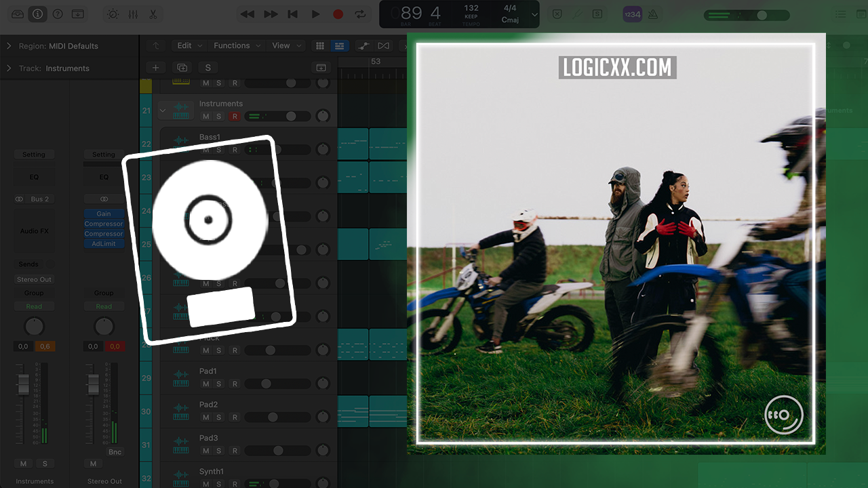Image resolution: width=868 pixels, height=488 pixels.
Task: Open the Library panel icon
Action: pos(18,14)
